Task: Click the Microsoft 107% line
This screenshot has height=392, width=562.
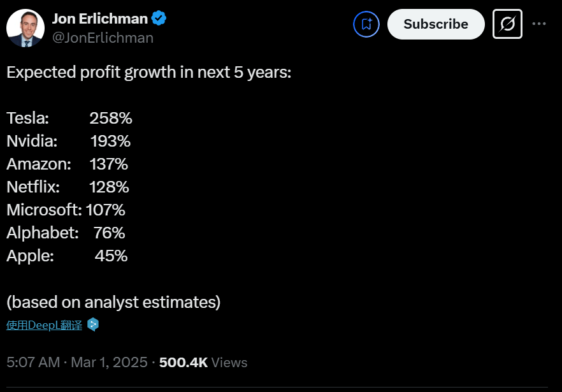Action: [66, 210]
